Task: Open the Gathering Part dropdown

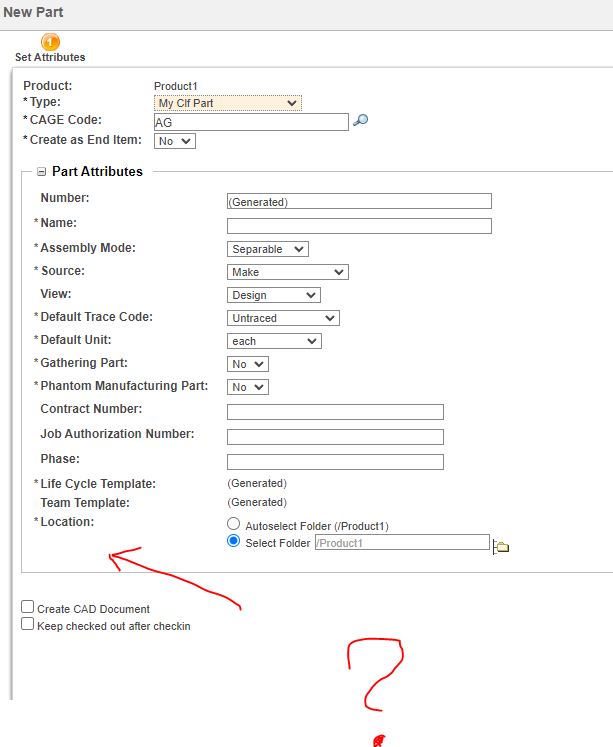Action: point(248,364)
